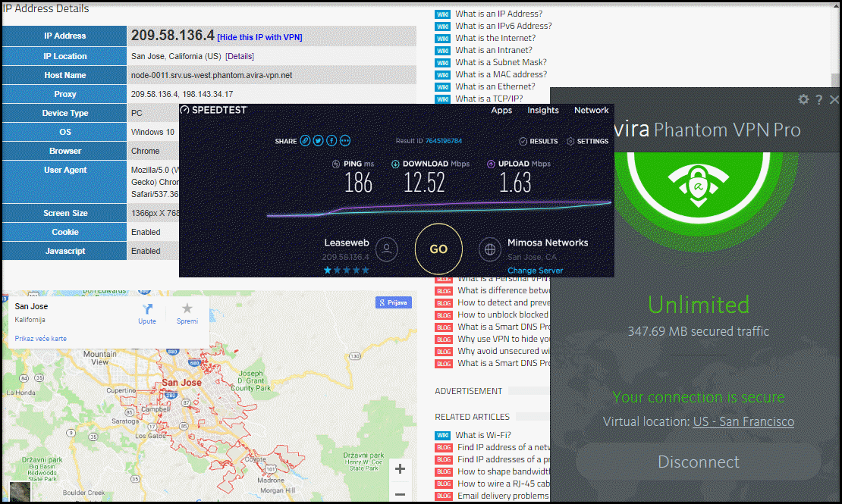Click download speed 12.52 value
The image size is (842, 504).
tap(424, 183)
